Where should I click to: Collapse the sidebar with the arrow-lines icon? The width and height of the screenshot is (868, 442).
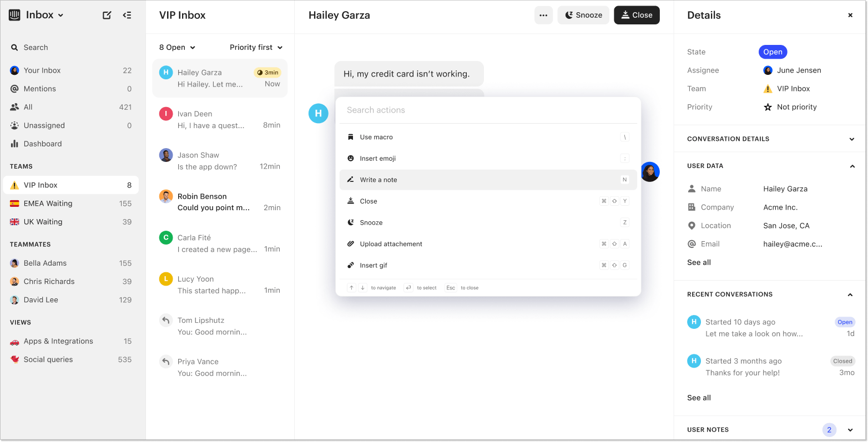(127, 15)
